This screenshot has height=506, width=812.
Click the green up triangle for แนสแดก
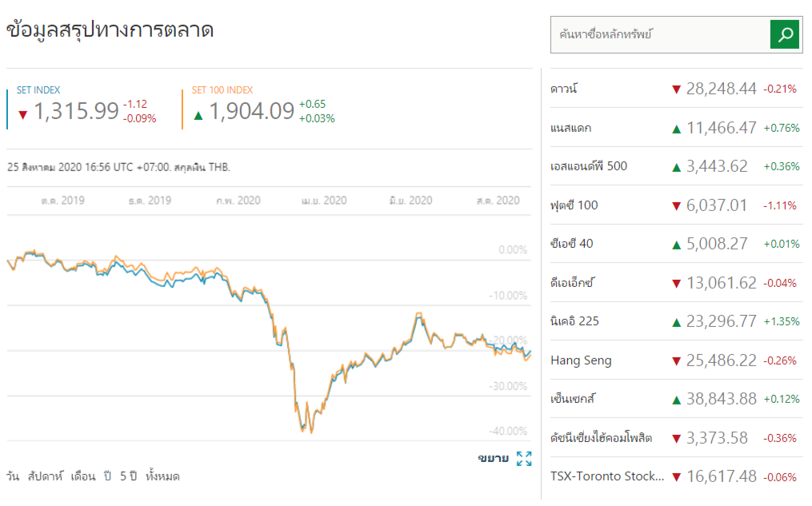pos(676,128)
